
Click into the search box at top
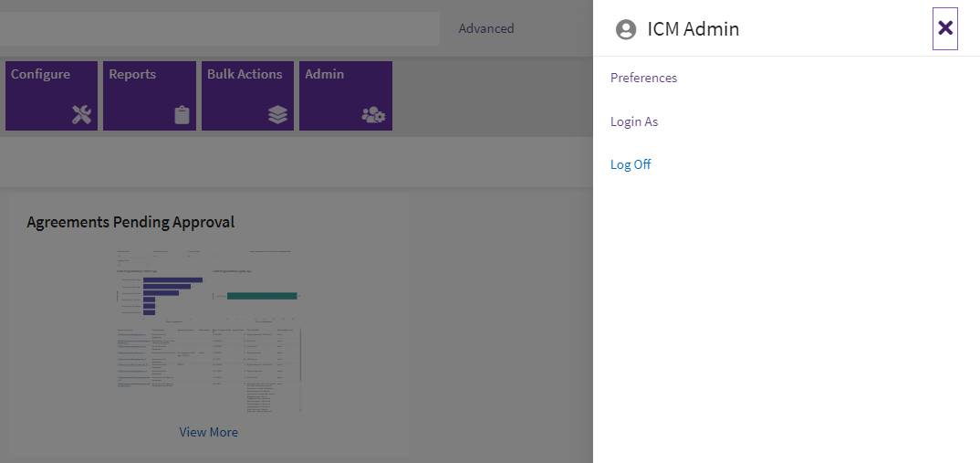click(x=219, y=28)
